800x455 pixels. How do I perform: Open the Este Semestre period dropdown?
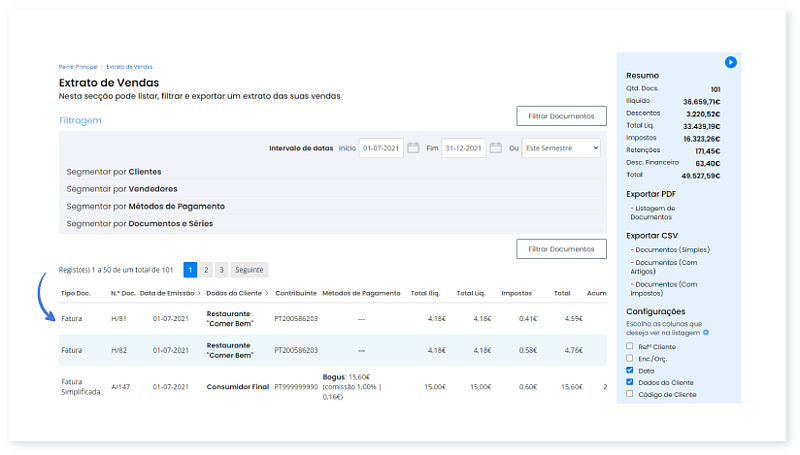[x=561, y=148]
